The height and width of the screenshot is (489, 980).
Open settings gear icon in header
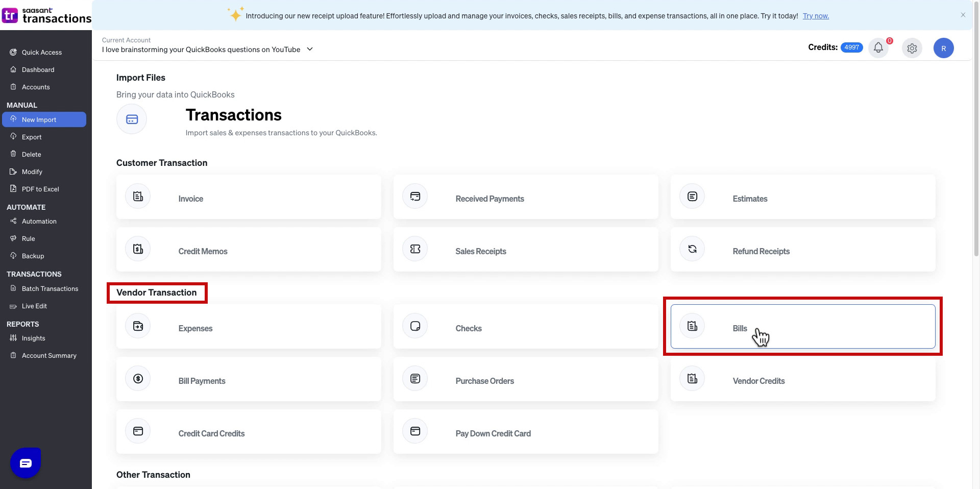912,48
